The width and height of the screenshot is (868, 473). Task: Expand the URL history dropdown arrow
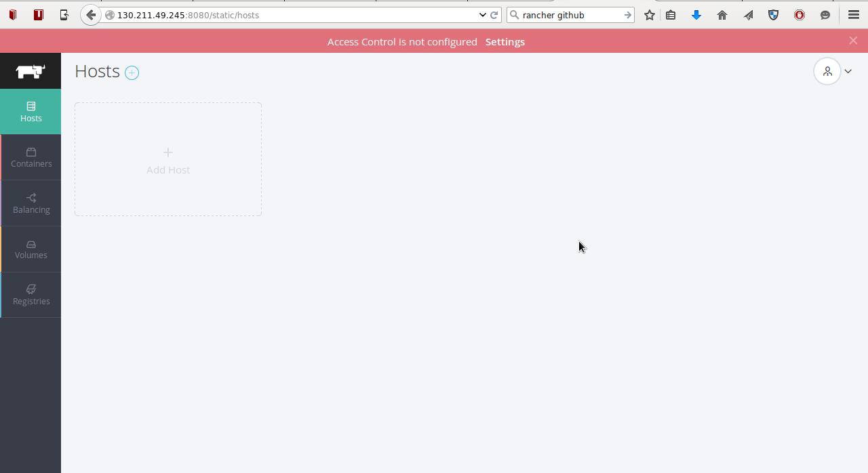tap(482, 15)
